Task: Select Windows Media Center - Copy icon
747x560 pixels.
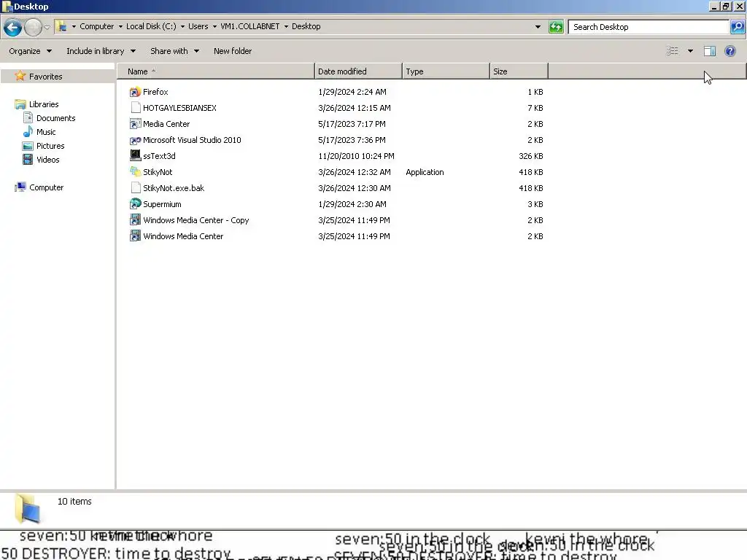Action: click(135, 220)
